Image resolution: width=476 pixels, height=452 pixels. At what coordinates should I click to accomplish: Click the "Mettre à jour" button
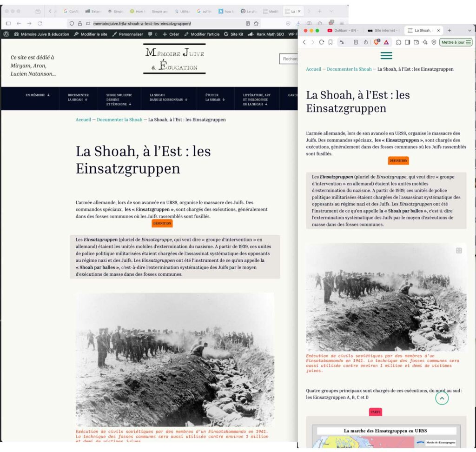(456, 42)
